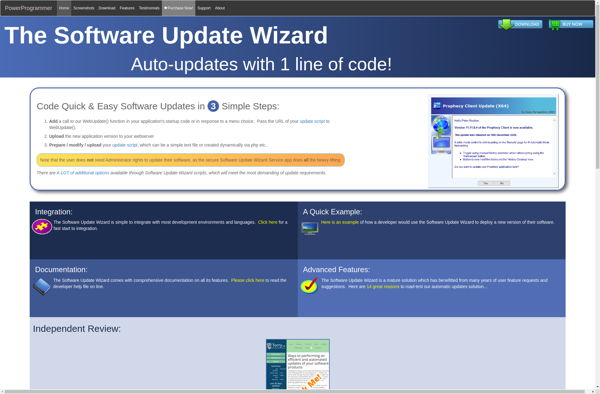The width and height of the screenshot is (600, 394).
Task: Follow 'A LOT of additional options' link
Action: point(83,173)
